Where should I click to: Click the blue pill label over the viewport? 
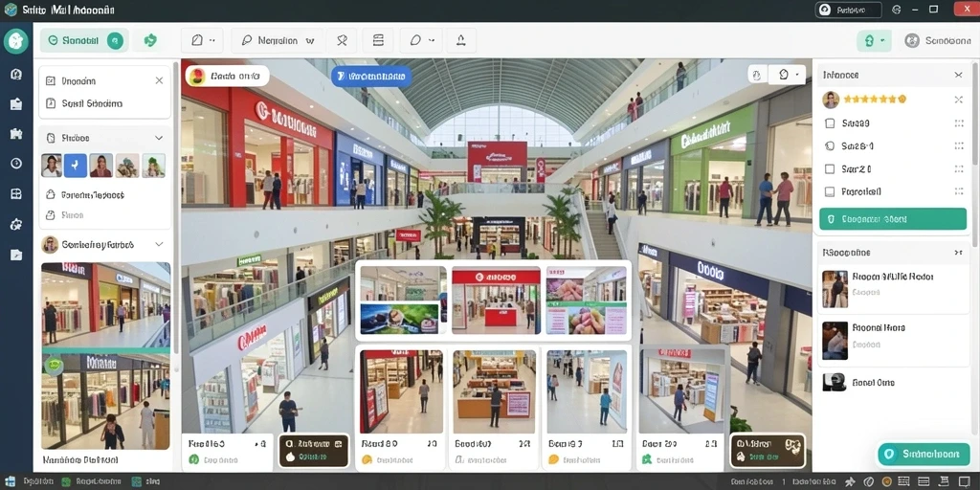click(371, 77)
